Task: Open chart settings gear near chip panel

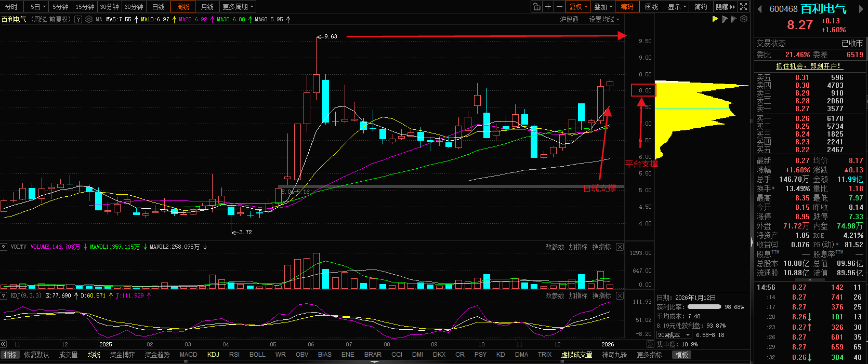Action: pyautogui.click(x=744, y=19)
